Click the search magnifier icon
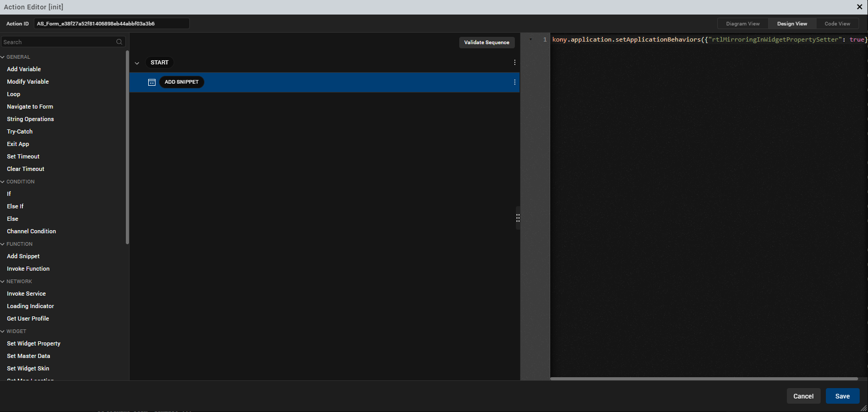 119,42
